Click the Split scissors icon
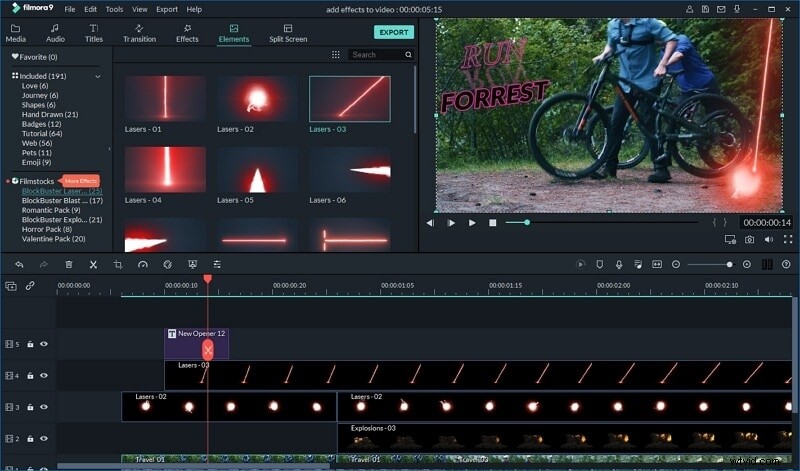This screenshot has height=471, width=800. click(x=93, y=264)
